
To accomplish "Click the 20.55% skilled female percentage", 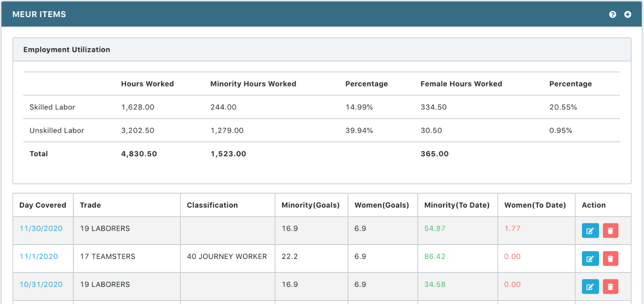I will pos(563,107).
